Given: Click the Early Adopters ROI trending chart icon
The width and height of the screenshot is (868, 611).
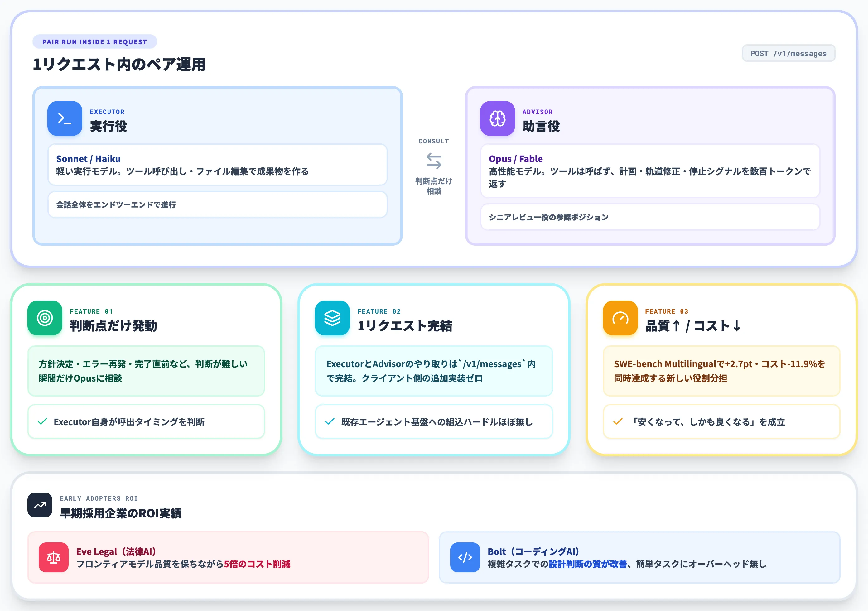Looking at the screenshot, I should click(x=40, y=505).
